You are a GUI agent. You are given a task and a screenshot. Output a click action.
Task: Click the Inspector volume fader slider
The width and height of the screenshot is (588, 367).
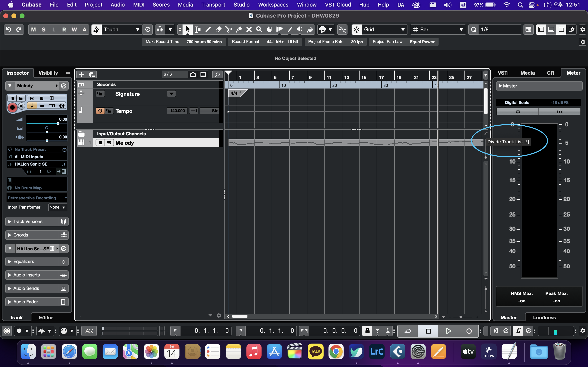(x=58, y=124)
